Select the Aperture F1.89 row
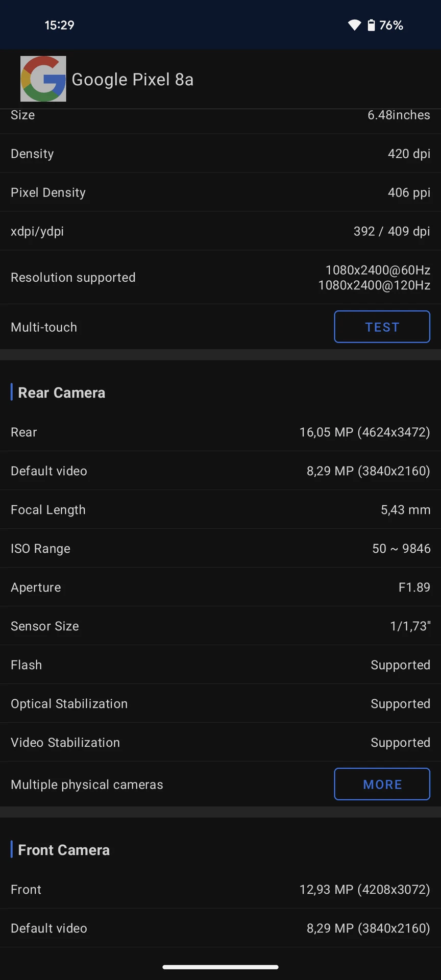Viewport: 441px width, 980px height. click(220, 587)
